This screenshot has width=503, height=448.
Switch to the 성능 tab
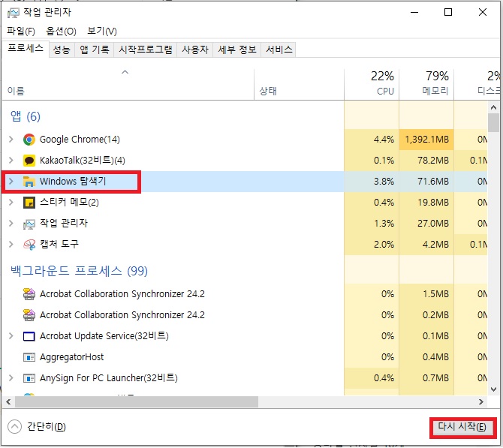(x=62, y=50)
